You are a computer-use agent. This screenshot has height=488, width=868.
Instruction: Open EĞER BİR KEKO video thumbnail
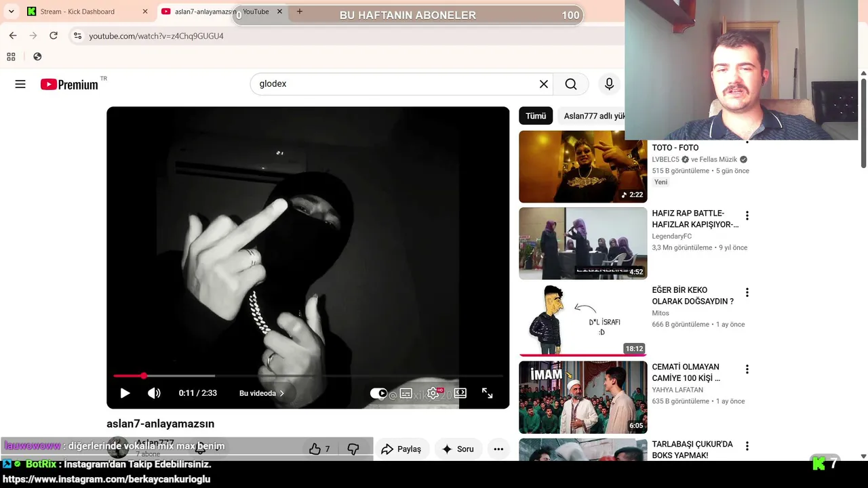coord(583,320)
